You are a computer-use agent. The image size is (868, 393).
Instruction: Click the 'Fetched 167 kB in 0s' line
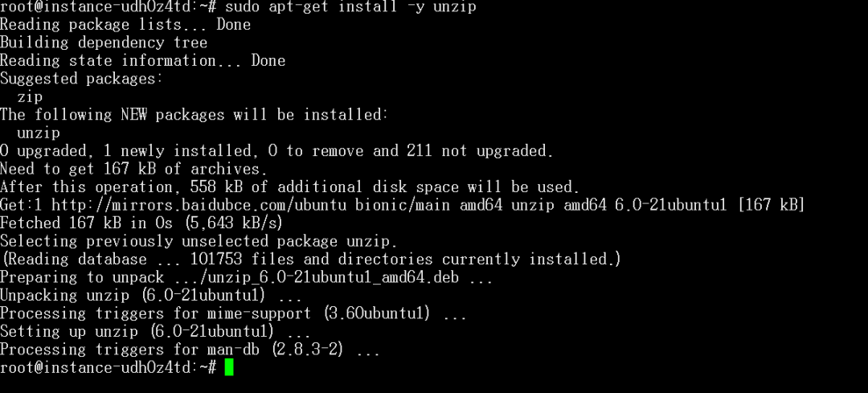click(141, 223)
